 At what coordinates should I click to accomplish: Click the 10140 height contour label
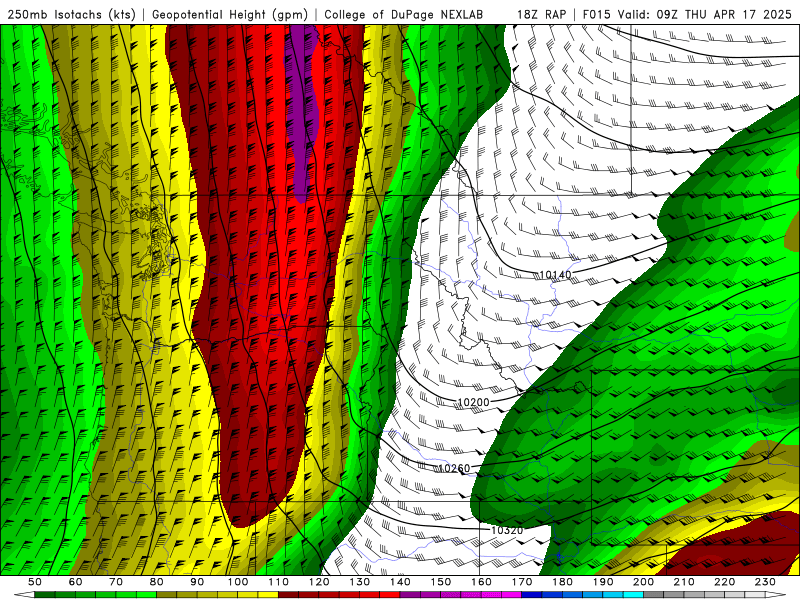[555, 275]
